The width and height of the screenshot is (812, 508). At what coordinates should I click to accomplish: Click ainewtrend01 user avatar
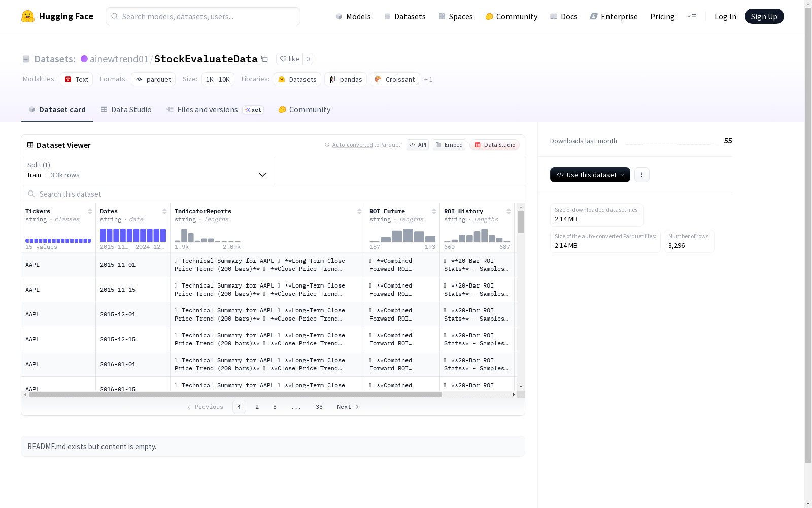(x=84, y=59)
